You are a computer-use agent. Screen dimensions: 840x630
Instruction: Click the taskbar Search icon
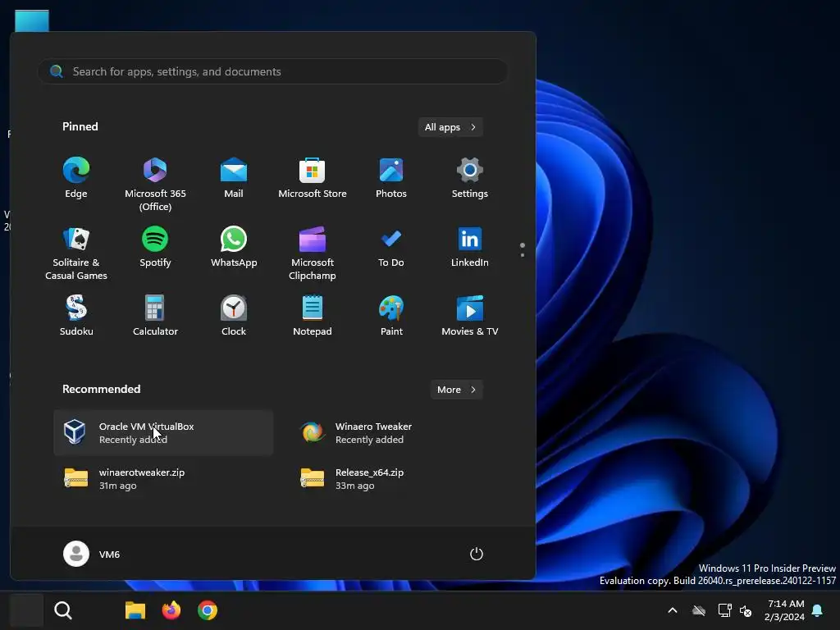63,610
